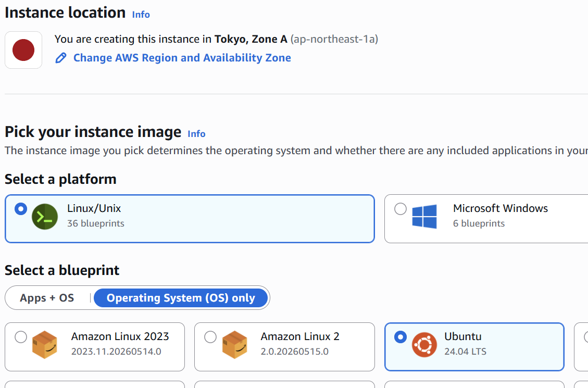Click the '24.04 LTS' version text
Screen dimensions: 588x388
[x=466, y=351]
